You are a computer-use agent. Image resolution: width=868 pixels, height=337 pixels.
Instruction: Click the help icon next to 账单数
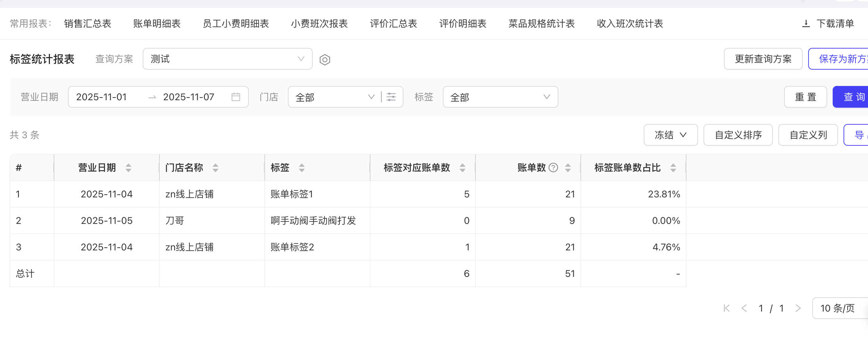point(553,168)
